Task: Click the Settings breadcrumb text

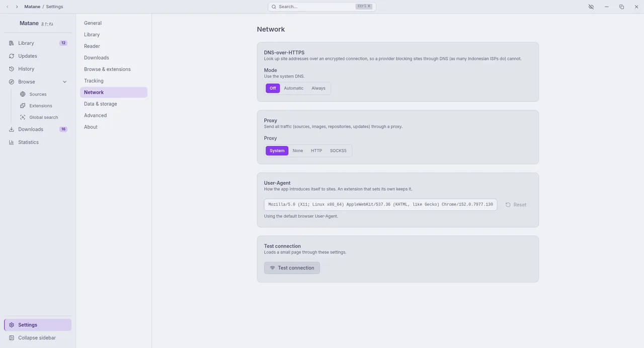Action: 54,7
